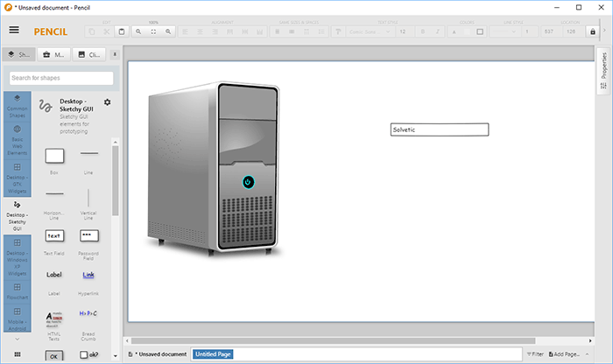
Task: Click the fit-to-screen zoom icon
Action: [x=153, y=31]
